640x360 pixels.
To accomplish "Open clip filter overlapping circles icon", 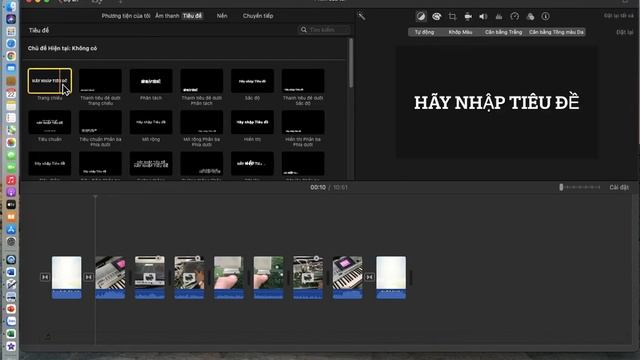I will coord(530,16).
